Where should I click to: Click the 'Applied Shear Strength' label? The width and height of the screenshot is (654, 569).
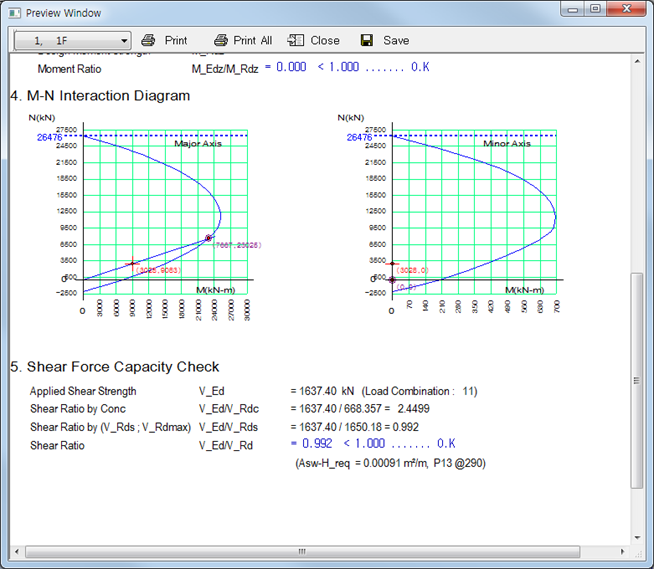tap(83, 391)
